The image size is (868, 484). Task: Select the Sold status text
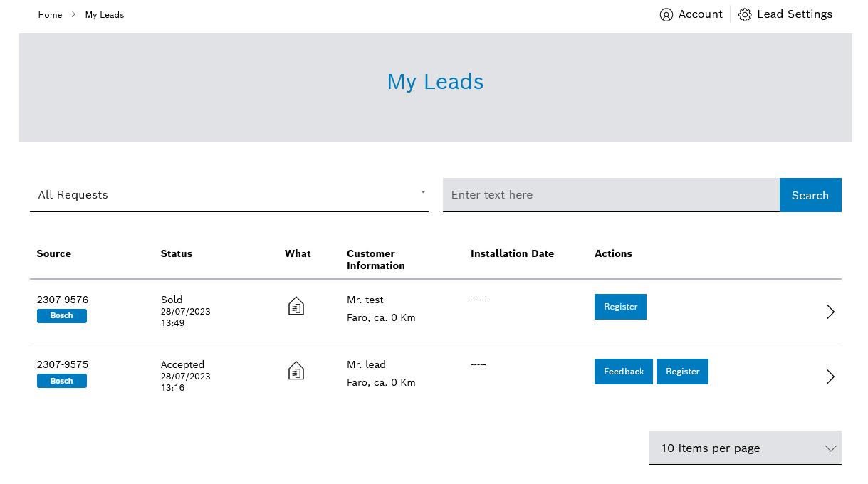coord(172,300)
